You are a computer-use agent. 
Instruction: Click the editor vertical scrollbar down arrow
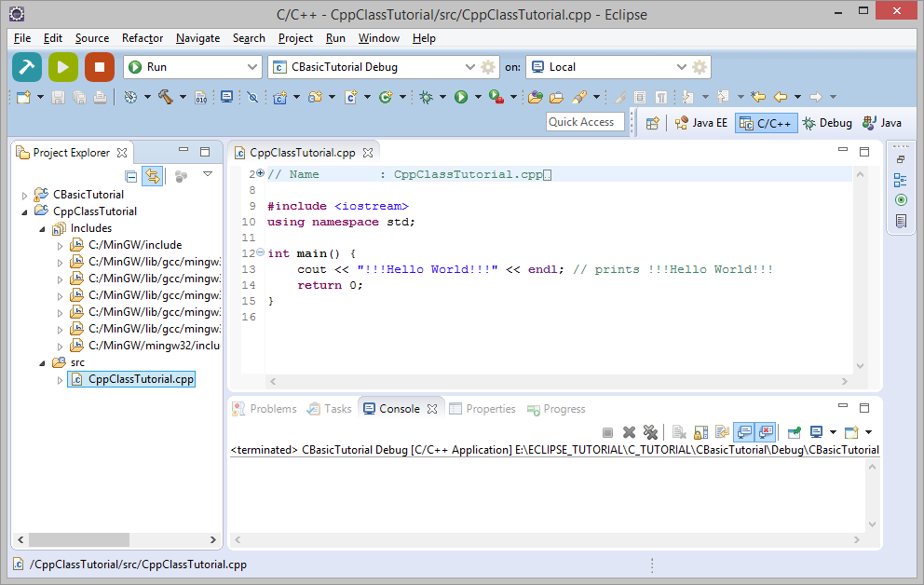click(860, 366)
